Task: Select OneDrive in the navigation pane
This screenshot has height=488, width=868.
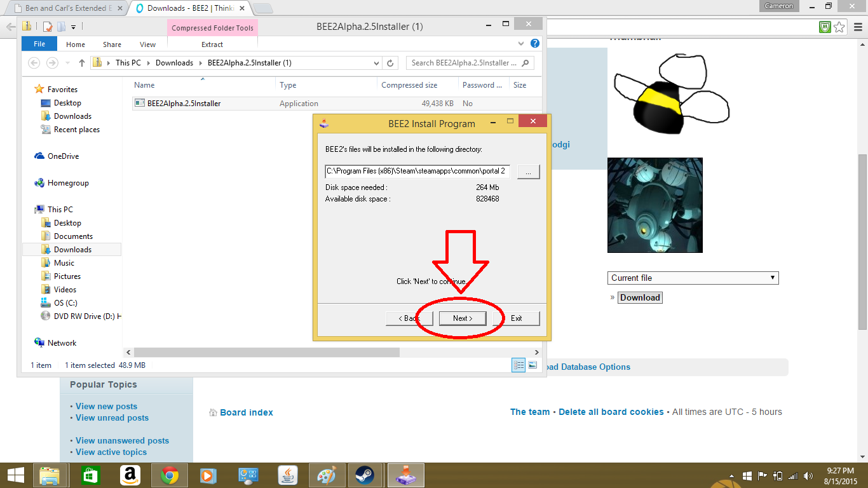Action: (63, 156)
